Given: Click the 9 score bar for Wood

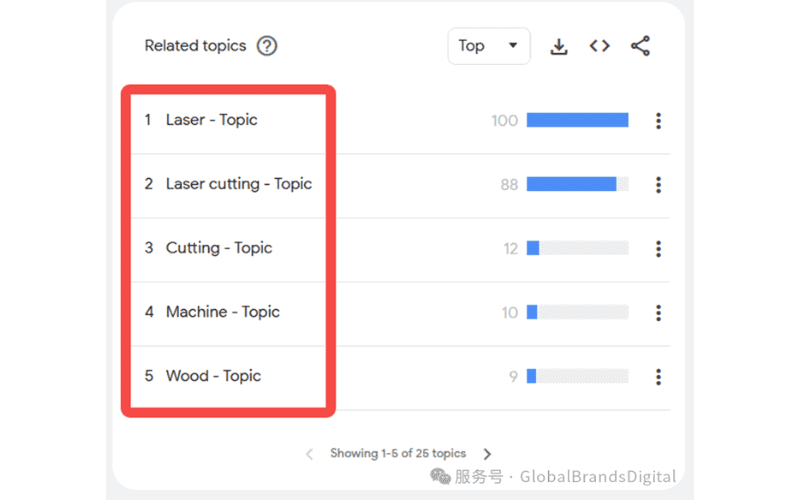Looking at the screenshot, I should click(578, 376).
